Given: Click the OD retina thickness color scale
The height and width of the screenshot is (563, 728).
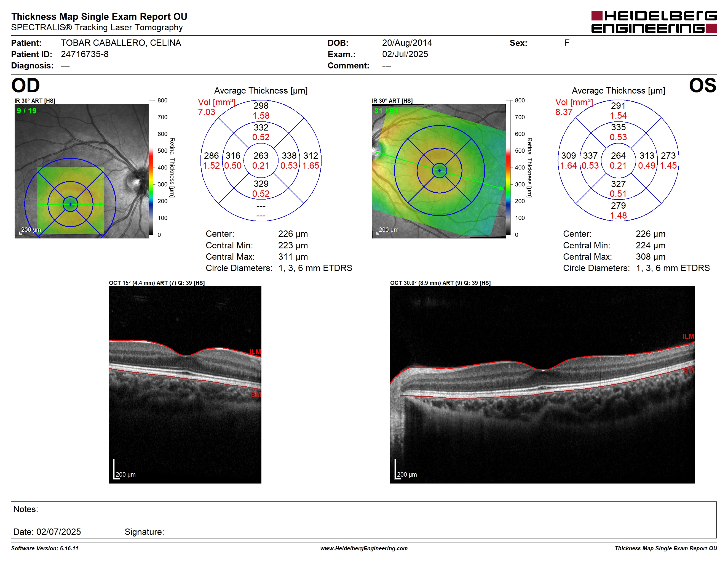Looking at the screenshot, I should coord(151,168).
